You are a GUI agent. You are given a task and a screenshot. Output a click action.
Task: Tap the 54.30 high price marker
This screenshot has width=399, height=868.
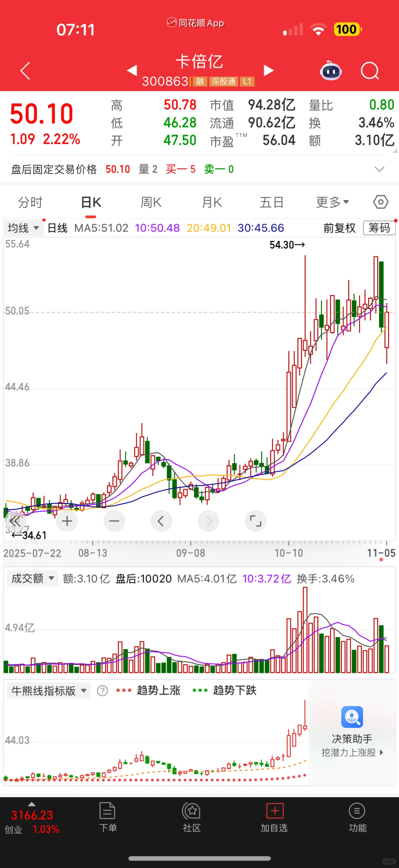[x=287, y=245]
